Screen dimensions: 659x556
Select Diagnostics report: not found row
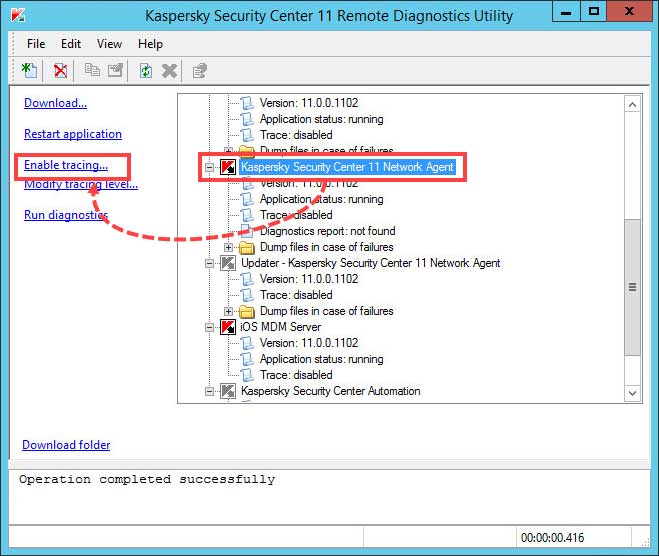[327, 231]
